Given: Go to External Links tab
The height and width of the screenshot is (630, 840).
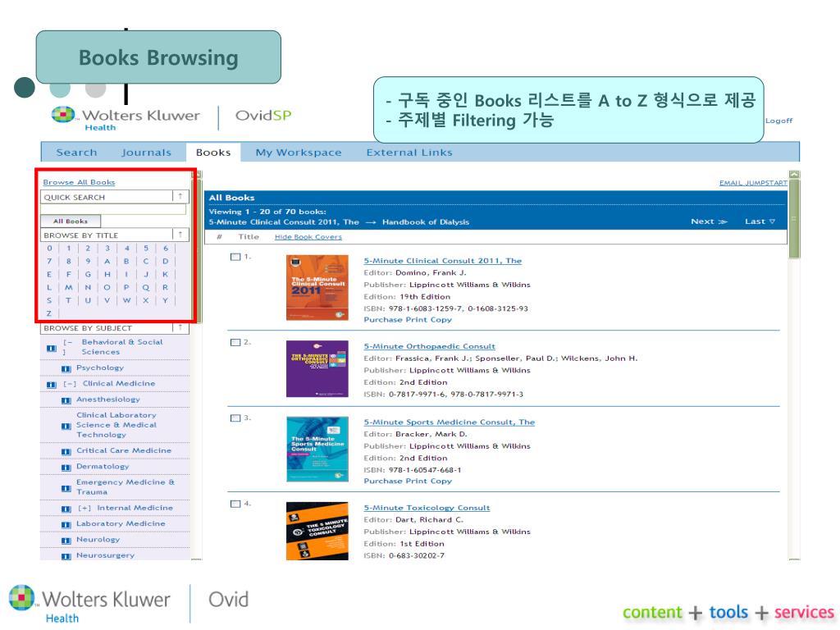Looking at the screenshot, I should coord(409,153).
